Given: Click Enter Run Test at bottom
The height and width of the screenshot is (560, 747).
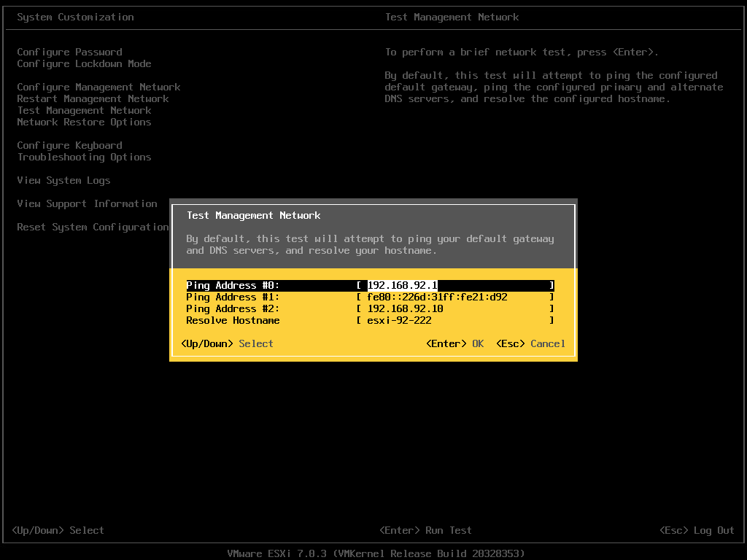Looking at the screenshot, I should (x=425, y=530).
